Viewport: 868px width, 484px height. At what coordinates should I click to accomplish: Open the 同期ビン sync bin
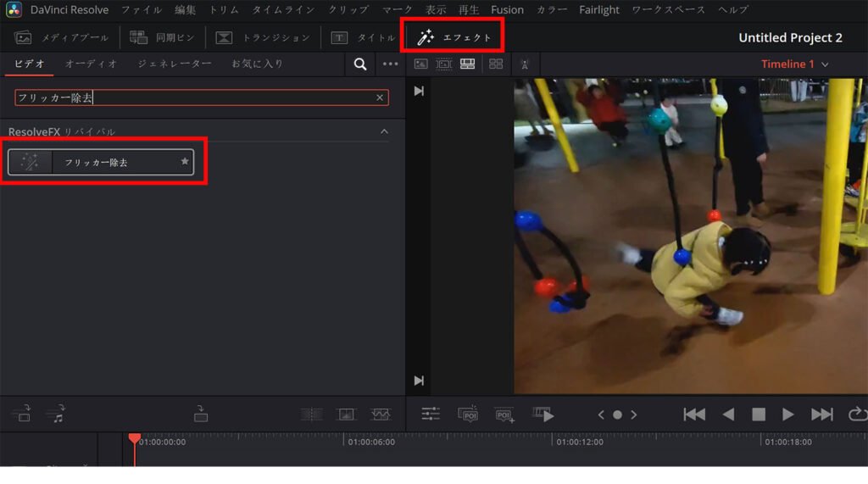pyautogui.click(x=162, y=38)
